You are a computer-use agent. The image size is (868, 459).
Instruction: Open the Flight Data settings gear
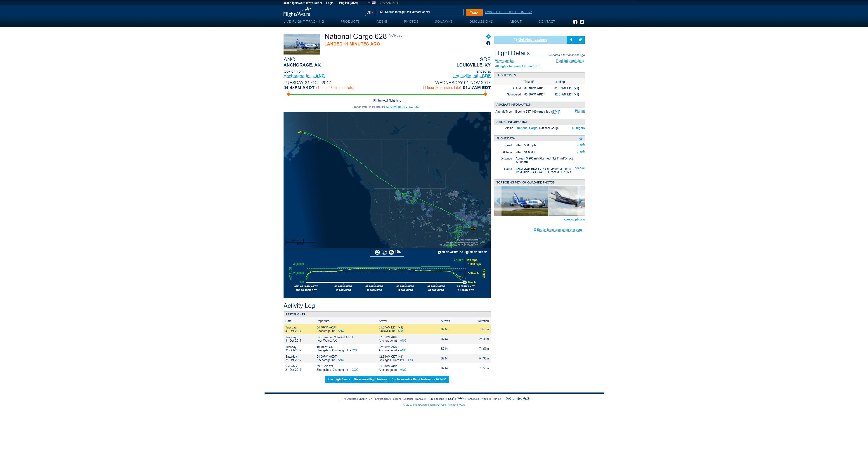(x=581, y=139)
